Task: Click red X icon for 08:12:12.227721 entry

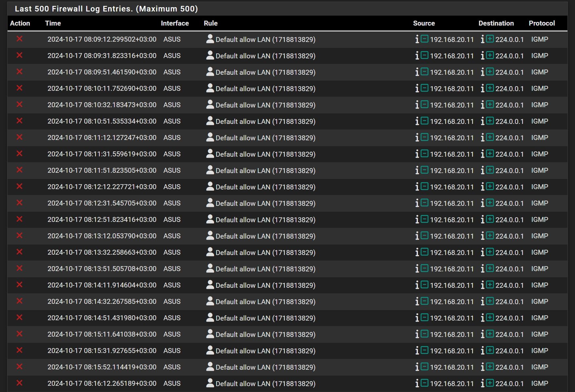Action: pyautogui.click(x=20, y=186)
